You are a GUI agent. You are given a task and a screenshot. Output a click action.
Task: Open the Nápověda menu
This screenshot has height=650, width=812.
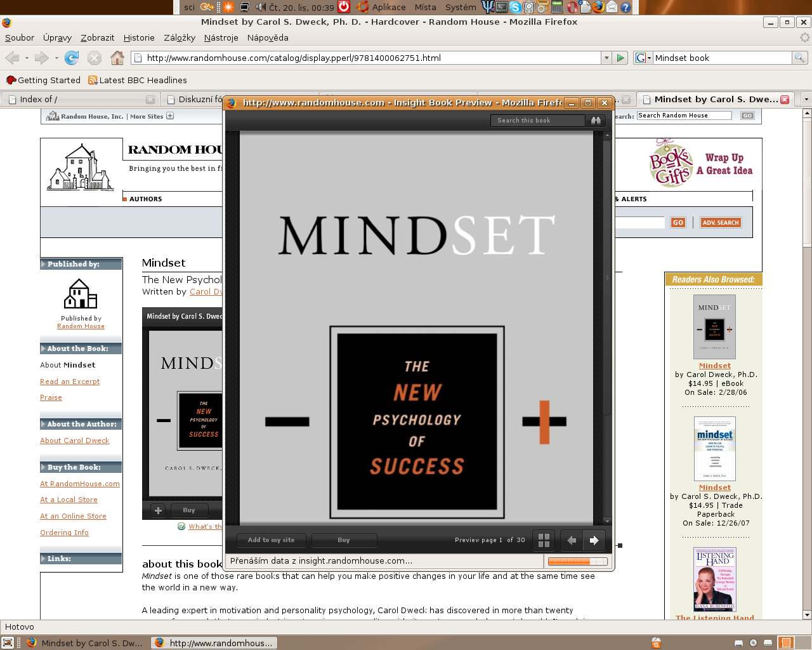(x=268, y=37)
